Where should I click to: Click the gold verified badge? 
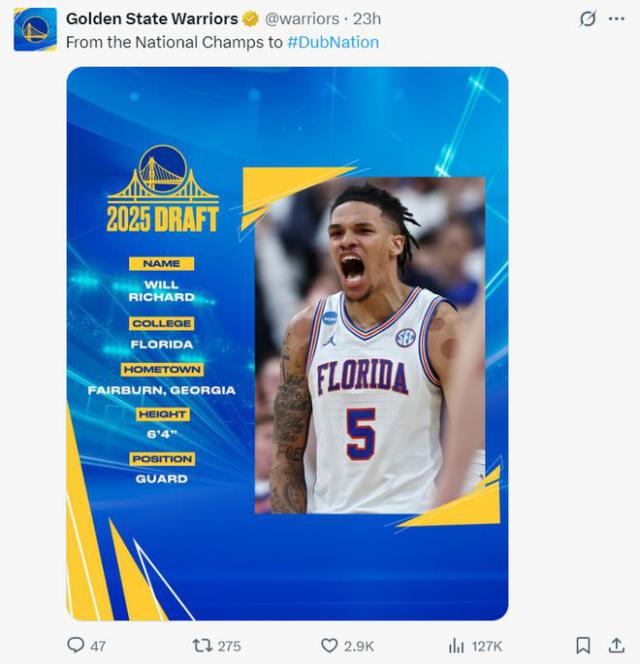click(x=251, y=19)
